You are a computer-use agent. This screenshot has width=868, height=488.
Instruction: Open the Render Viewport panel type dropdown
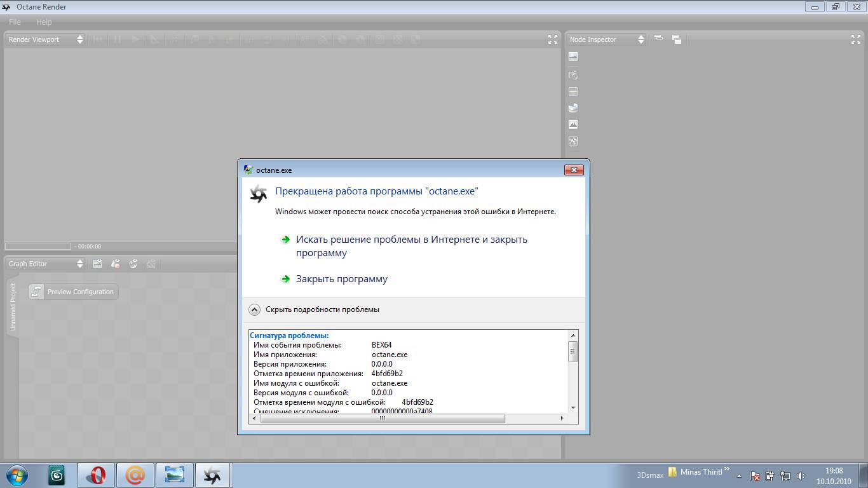[x=45, y=39]
